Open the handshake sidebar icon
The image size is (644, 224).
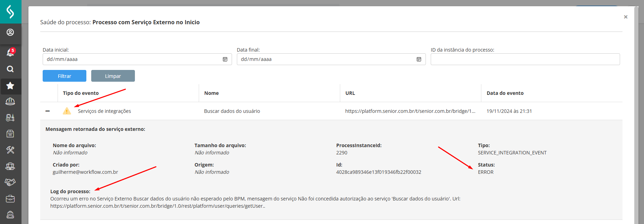click(x=10, y=182)
